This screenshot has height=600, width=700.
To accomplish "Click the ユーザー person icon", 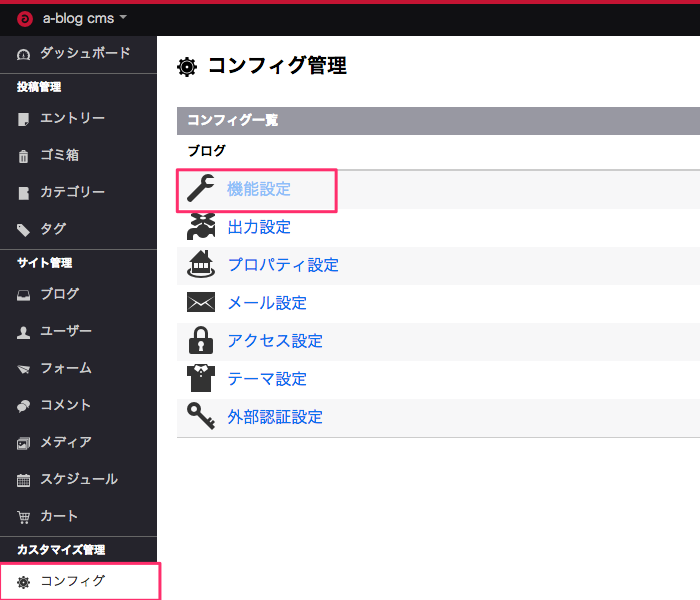I will (x=23, y=332).
